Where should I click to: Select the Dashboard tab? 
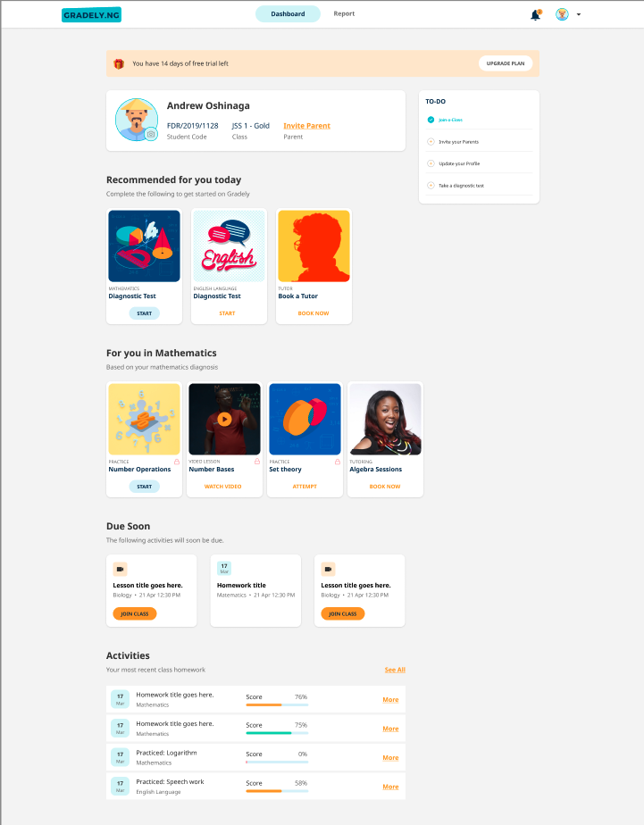[288, 13]
